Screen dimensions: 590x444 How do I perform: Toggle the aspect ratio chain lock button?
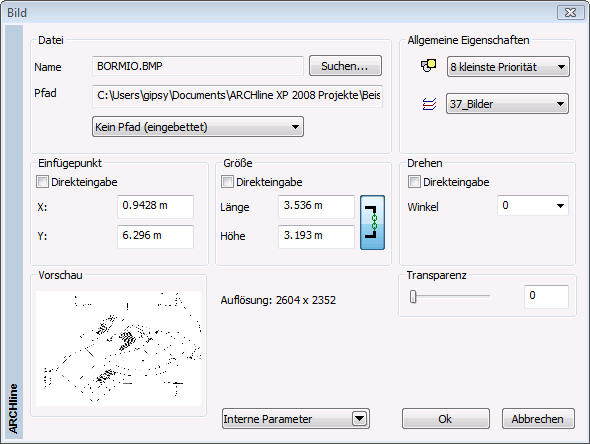pyautogui.click(x=373, y=222)
